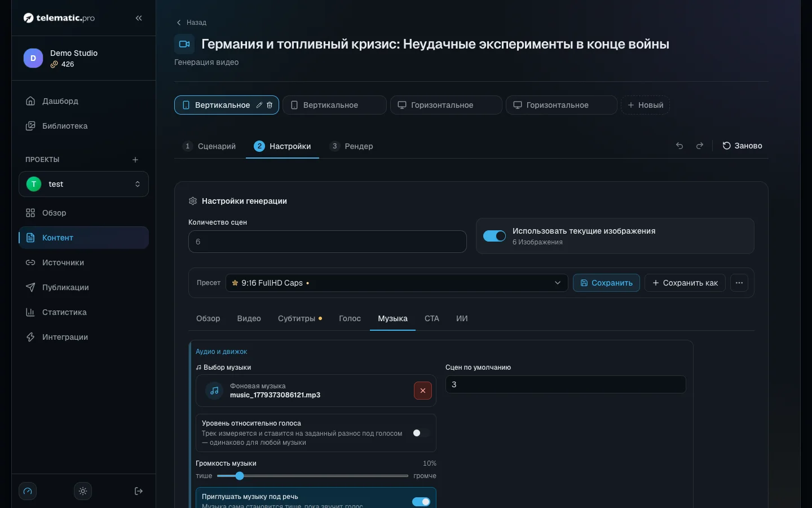The width and height of the screenshot is (812, 508).
Task: Open the ИИ settings tab
Action: (462, 318)
